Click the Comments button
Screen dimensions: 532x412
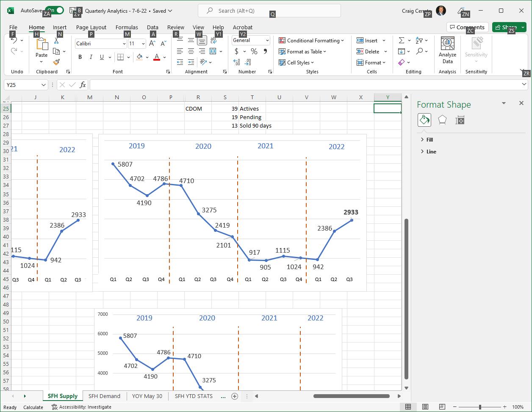click(468, 27)
